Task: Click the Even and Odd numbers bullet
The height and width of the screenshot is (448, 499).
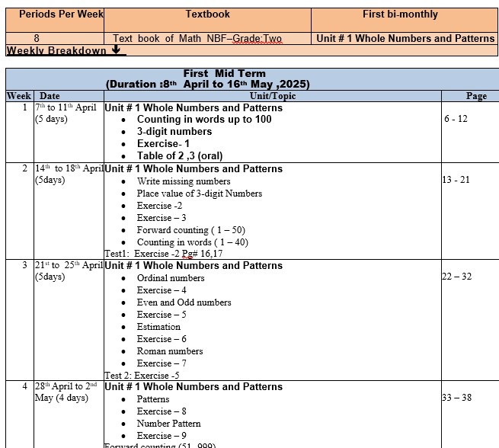Action: (x=184, y=302)
